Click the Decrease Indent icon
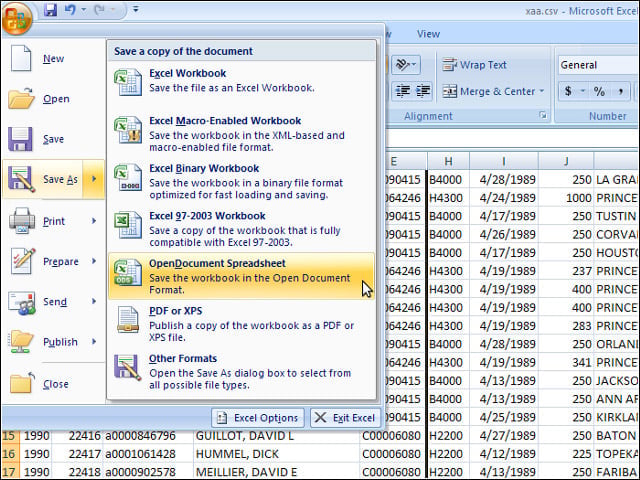The width and height of the screenshot is (640, 480). point(403,91)
